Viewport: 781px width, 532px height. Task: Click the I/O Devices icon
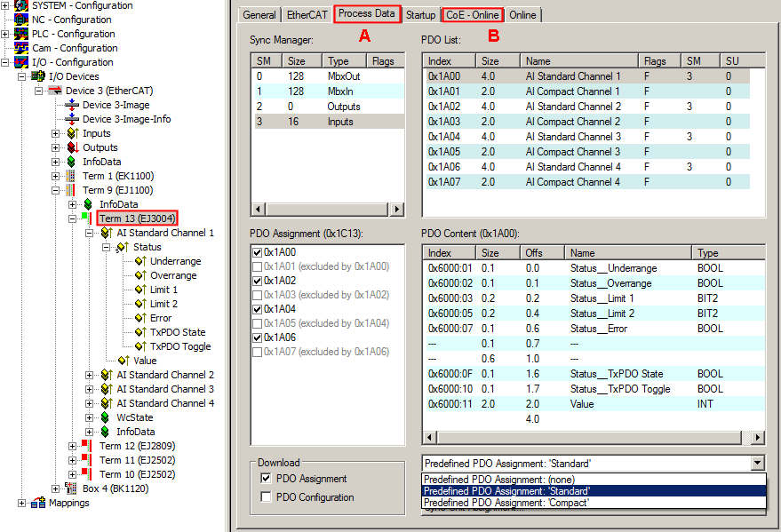tap(38, 76)
